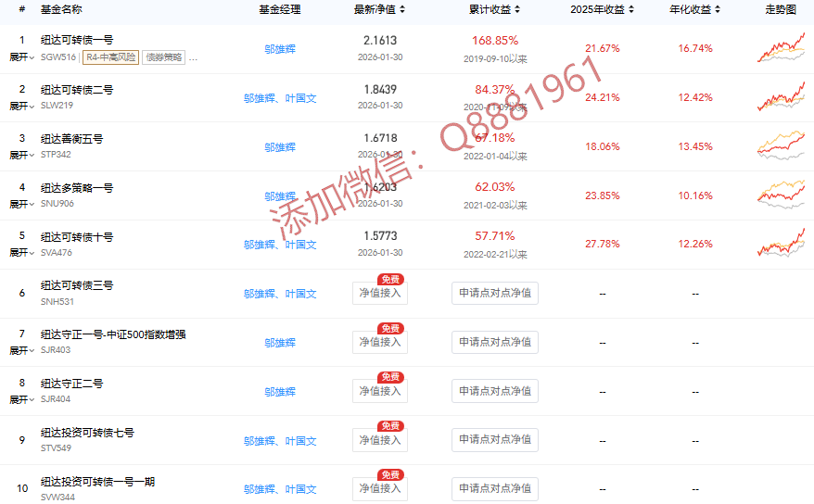Image resolution: width=814 pixels, height=504 pixels.
Task: Open manager 邬雄辉 on 纽达善衡五号 row
Action: (280, 146)
